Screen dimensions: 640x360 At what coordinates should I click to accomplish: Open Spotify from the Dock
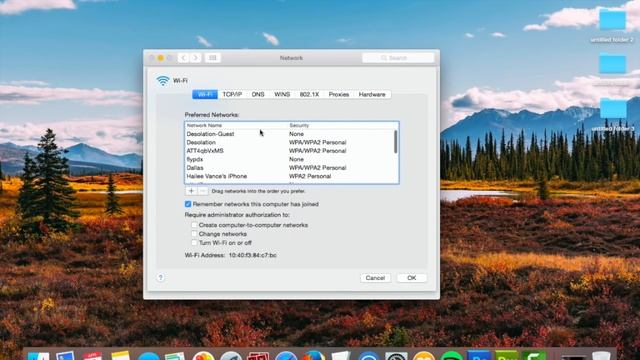pos(451,356)
